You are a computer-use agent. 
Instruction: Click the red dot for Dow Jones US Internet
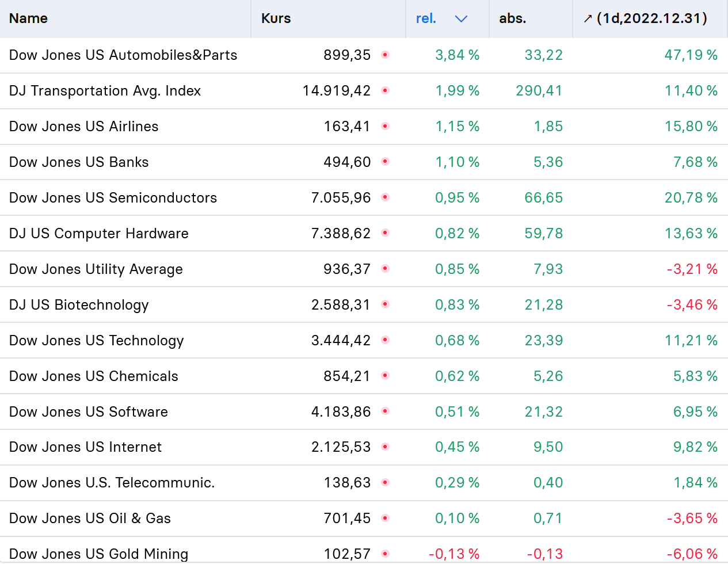click(x=386, y=447)
